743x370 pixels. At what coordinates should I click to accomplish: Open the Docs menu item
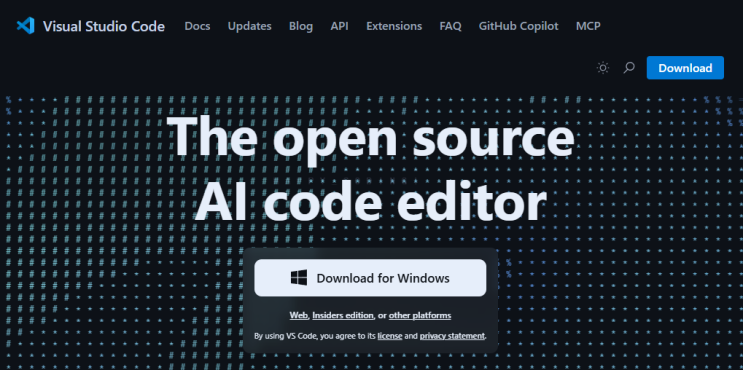coord(197,26)
